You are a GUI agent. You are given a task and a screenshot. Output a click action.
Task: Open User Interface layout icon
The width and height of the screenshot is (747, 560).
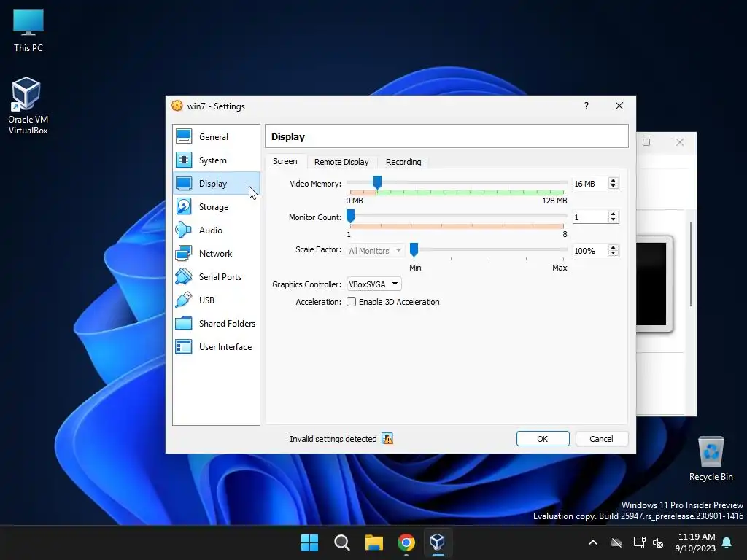tap(183, 346)
